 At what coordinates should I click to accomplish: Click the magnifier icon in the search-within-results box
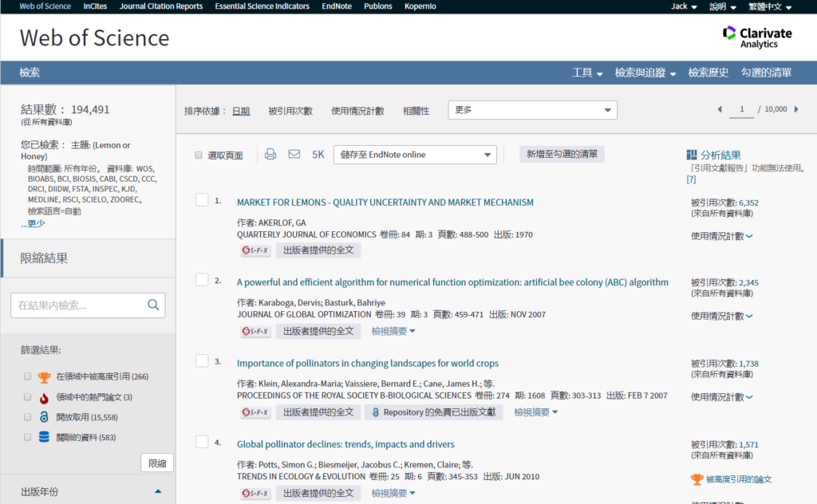(153, 305)
